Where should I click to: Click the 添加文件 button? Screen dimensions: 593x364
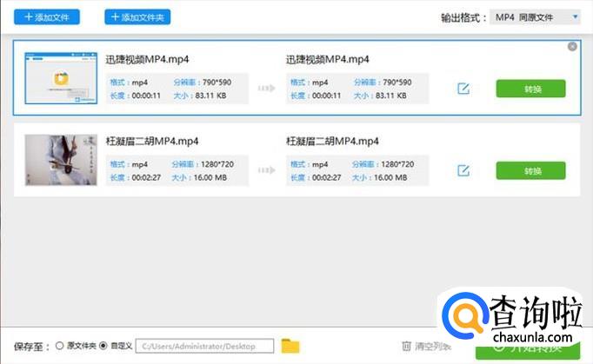point(47,17)
